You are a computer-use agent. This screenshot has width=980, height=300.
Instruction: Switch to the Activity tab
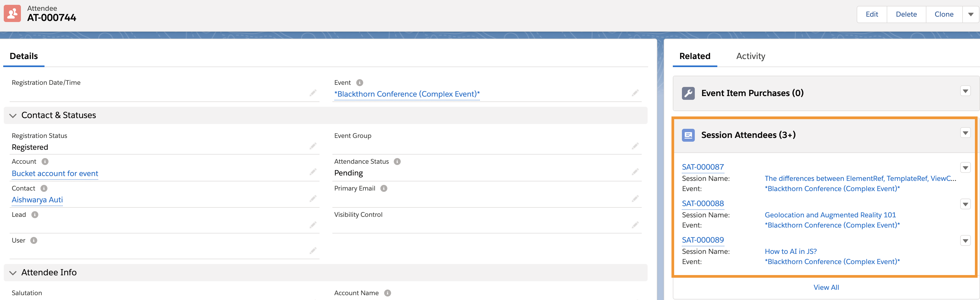pyautogui.click(x=750, y=56)
